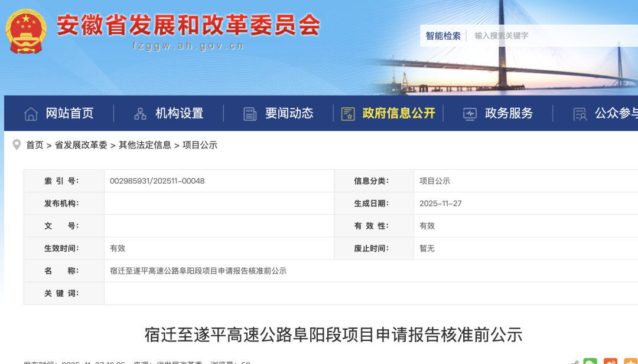Click the newspaper icon beside 要闻动态
Screen dimensions: 638x364
click(x=250, y=114)
